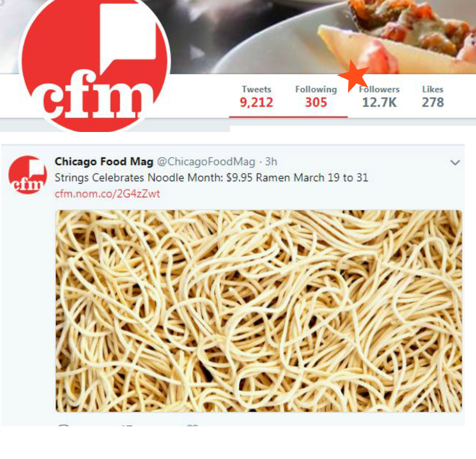Image resolution: width=476 pixels, height=459 pixels.
Task: Switch to the Tweets tab label
Action: [x=256, y=89]
